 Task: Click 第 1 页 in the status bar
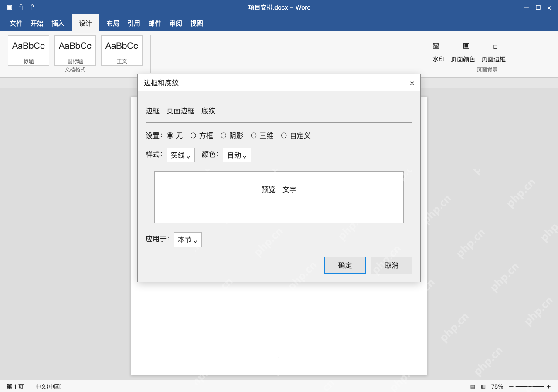(15, 386)
